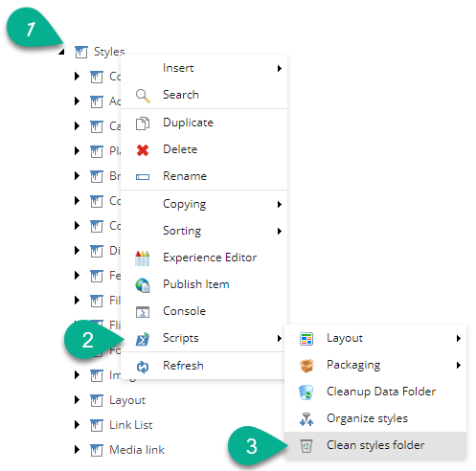Click the Console terminal icon
476x471 pixels.
click(143, 312)
